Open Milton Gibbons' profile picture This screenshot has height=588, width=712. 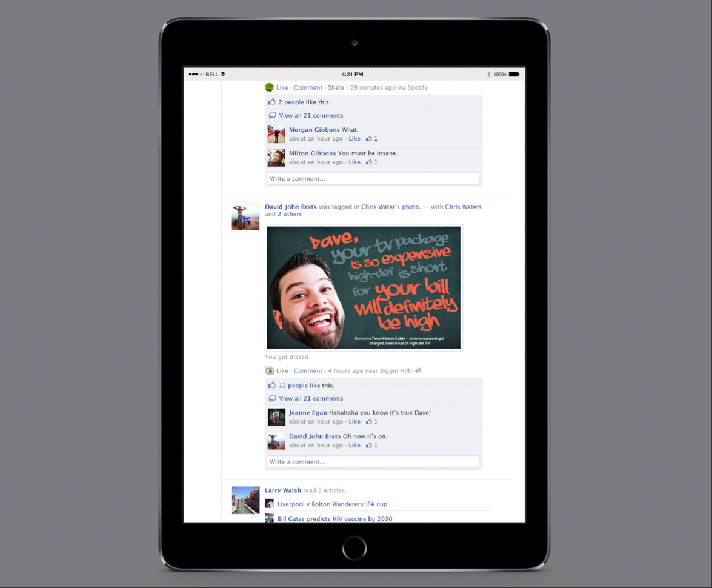point(276,158)
